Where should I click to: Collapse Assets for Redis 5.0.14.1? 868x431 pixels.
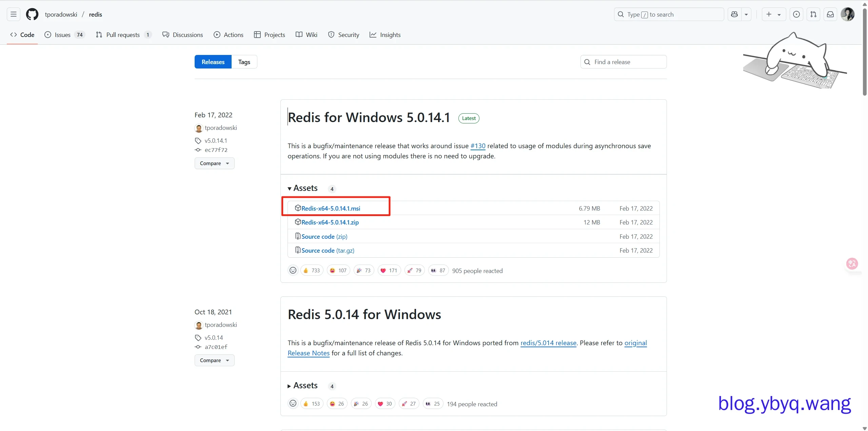pyautogui.click(x=303, y=188)
